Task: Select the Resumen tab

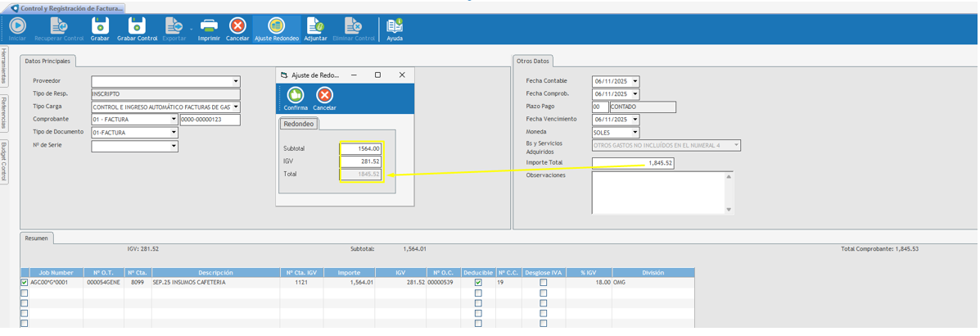Action: coord(36,238)
